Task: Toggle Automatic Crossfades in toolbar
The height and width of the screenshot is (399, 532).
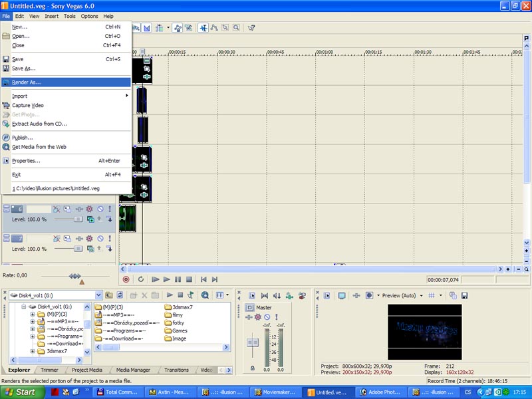Action: point(146,28)
